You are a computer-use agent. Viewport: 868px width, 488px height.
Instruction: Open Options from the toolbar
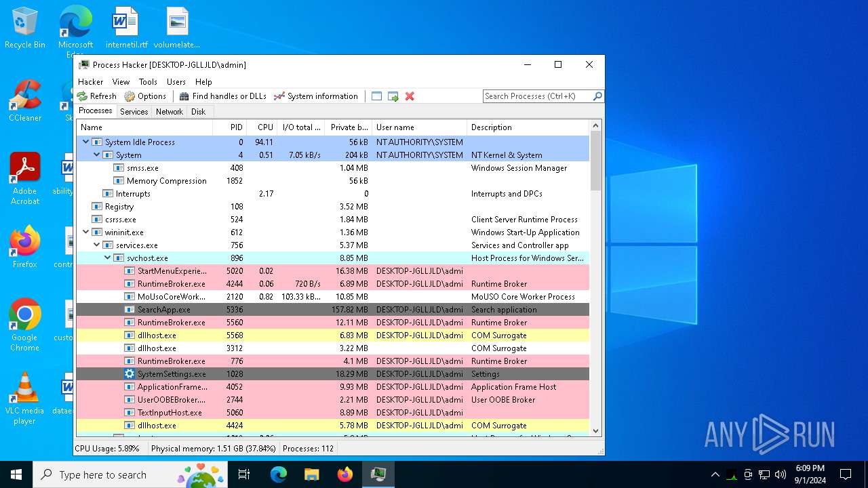pos(145,96)
